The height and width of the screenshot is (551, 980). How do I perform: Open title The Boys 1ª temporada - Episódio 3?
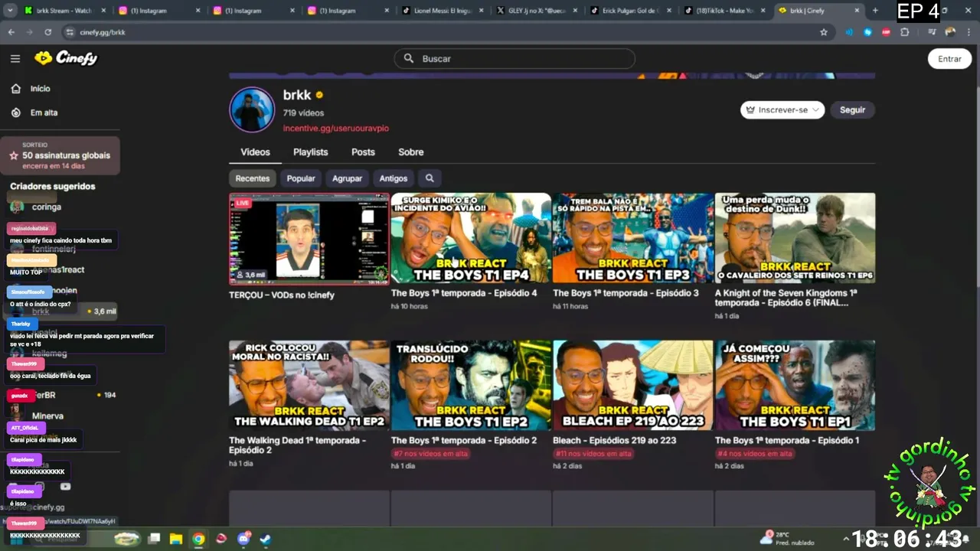coord(626,293)
